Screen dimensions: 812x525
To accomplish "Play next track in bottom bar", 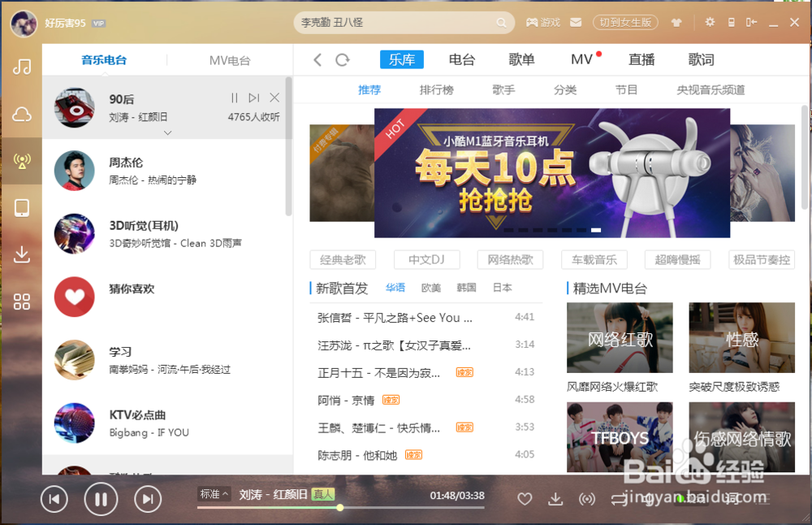I will click(148, 499).
